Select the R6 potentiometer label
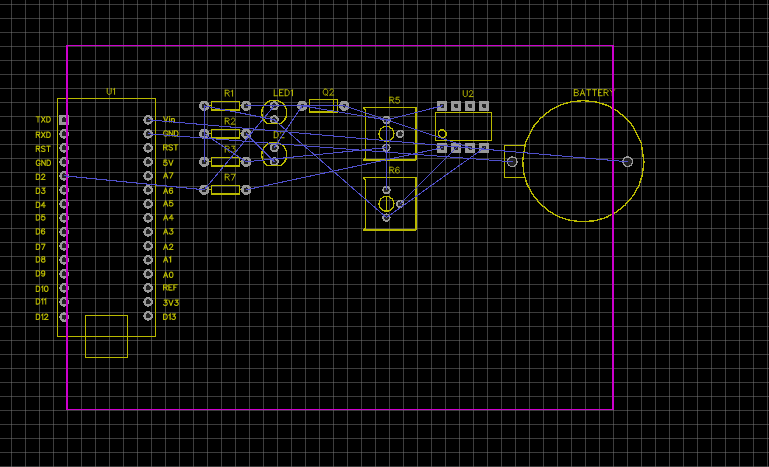 click(x=394, y=170)
